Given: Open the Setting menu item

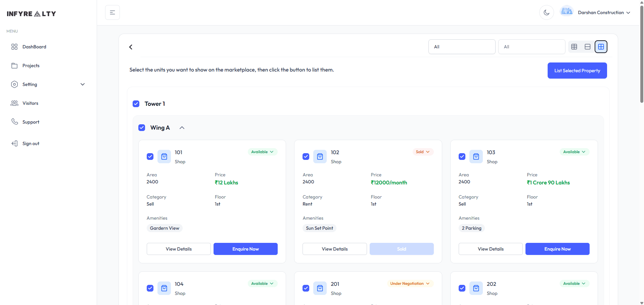Looking at the screenshot, I should (48, 84).
